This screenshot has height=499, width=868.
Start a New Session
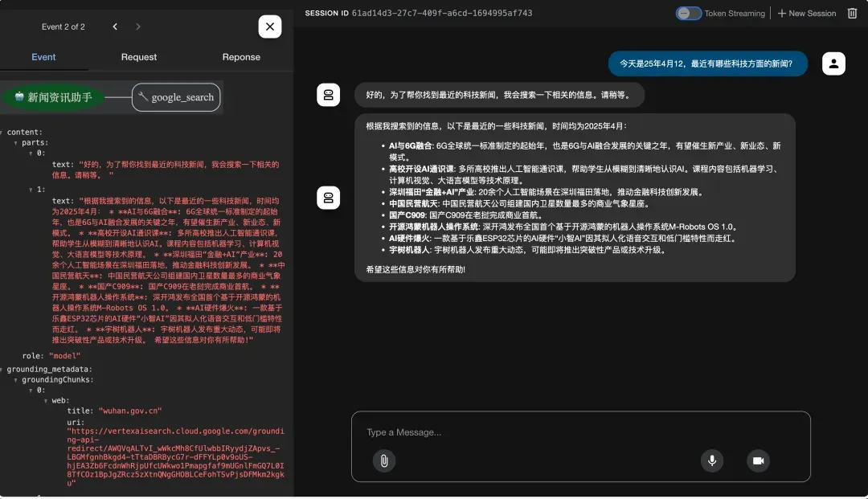point(807,14)
